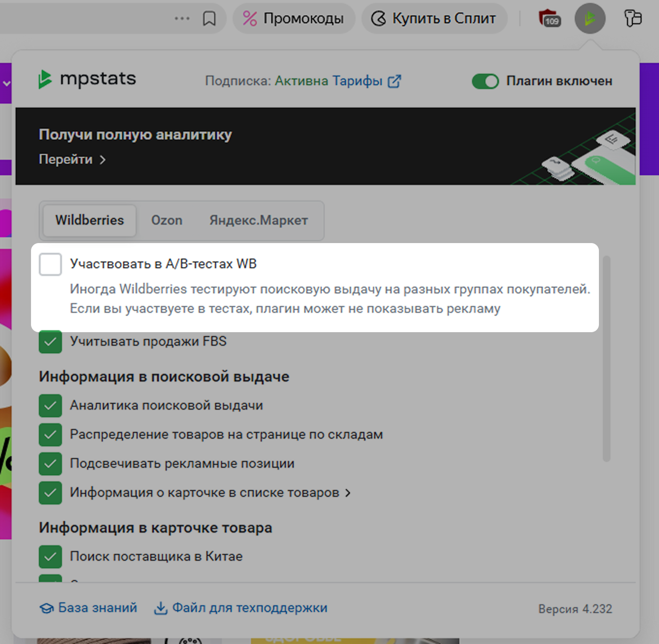Screen dimensions: 659x644
Task: Uncheck Аналитика поисковой выдачи option
Action: 50,406
